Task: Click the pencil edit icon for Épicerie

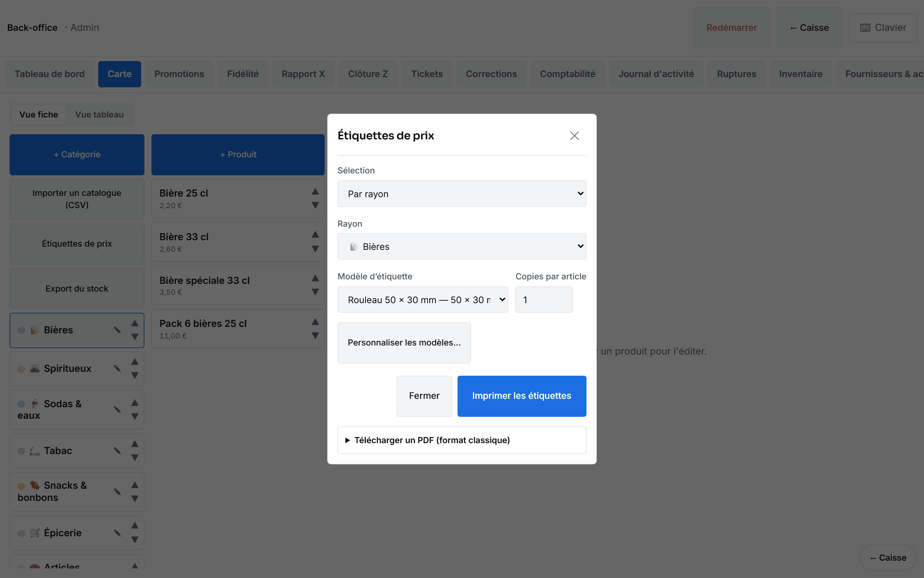Action: click(117, 533)
